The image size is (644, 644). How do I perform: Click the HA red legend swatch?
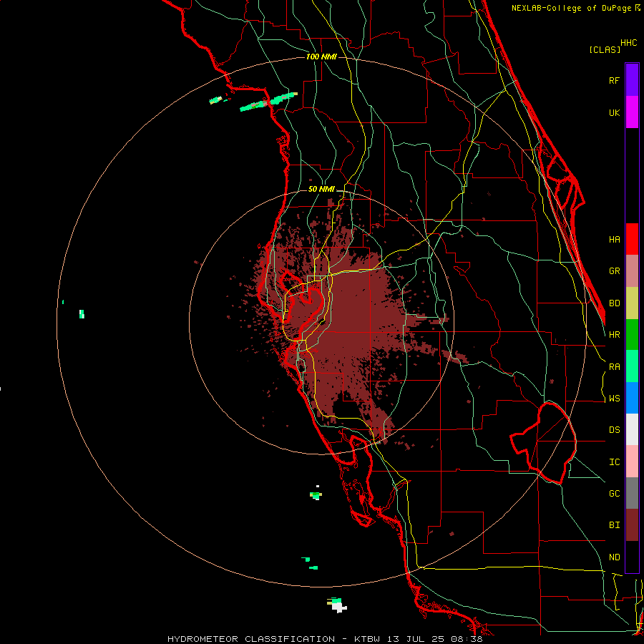click(x=632, y=239)
